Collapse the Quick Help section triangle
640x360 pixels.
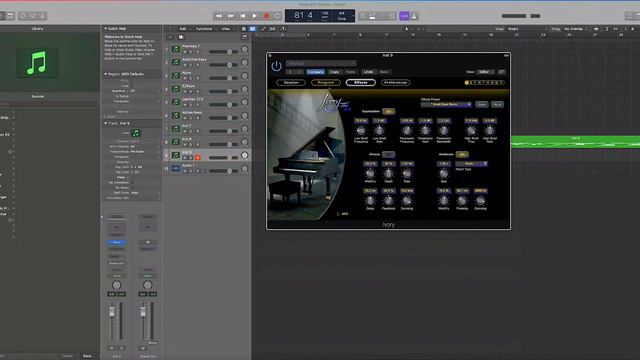tap(105, 29)
